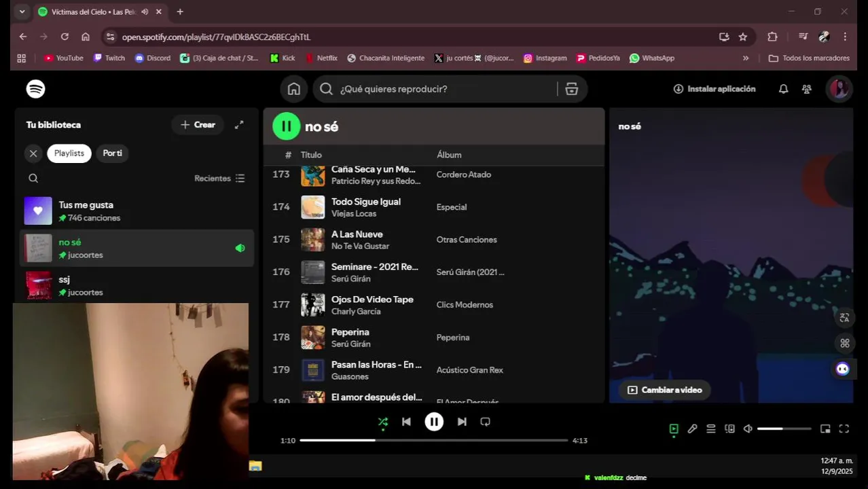Screen dimensions: 868x489
Task: Open the Netflix bookmark
Action: (x=321, y=58)
